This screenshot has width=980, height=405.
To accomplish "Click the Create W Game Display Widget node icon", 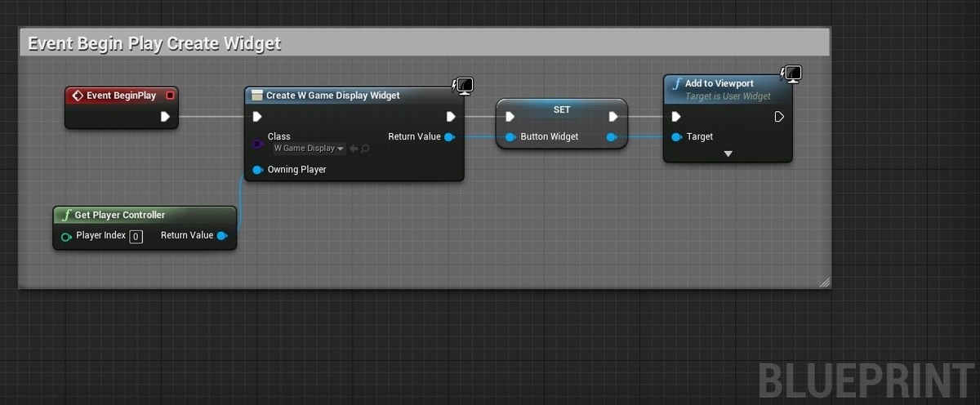I will 256,96.
